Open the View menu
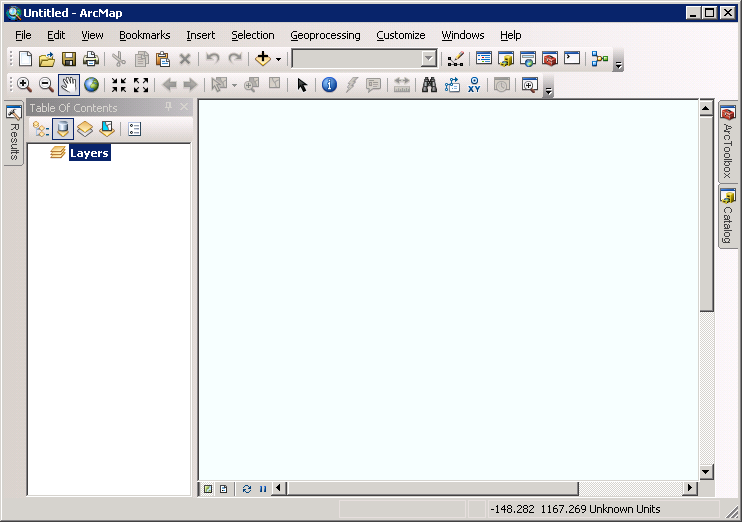Image resolution: width=742 pixels, height=522 pixels. [x=92, y=35]
